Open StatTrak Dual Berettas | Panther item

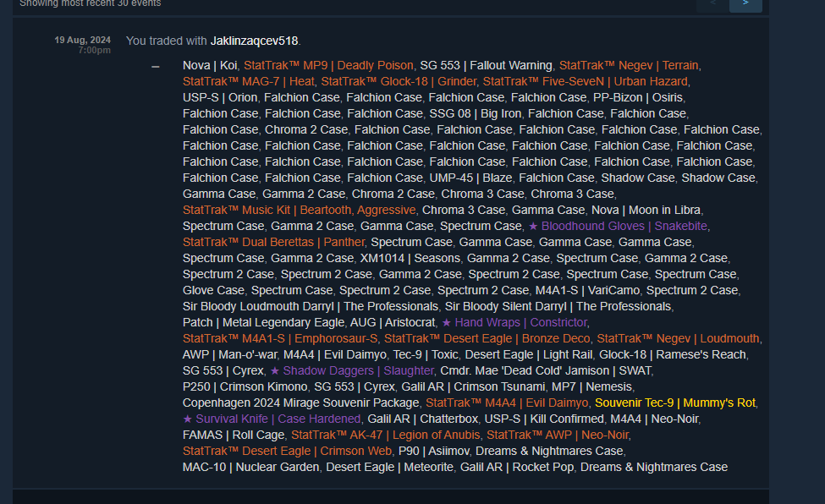(273, 242)
